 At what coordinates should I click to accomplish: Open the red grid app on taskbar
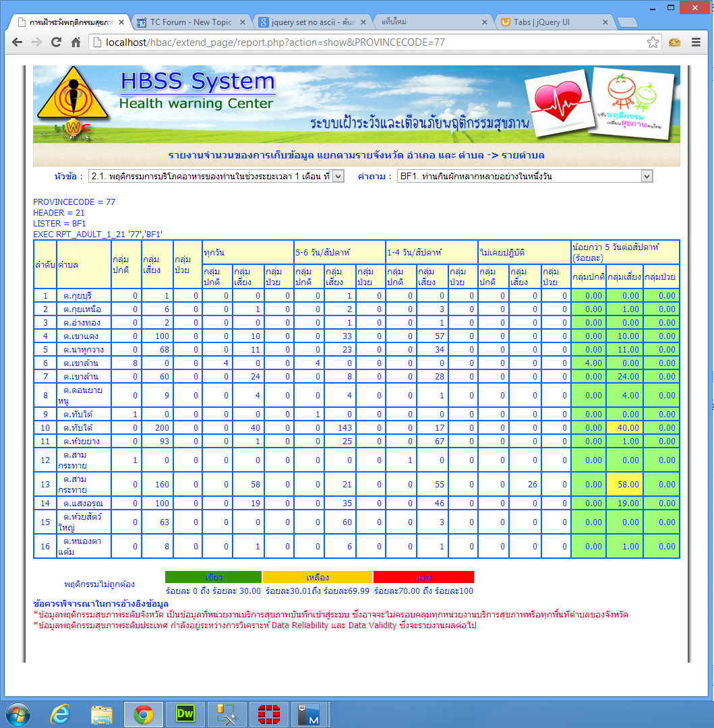269,715
